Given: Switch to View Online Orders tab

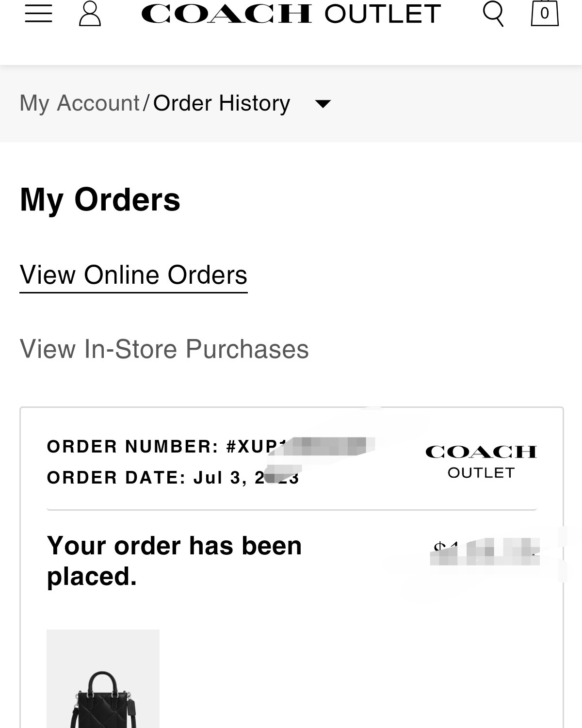Looking at the screenshot, I should (x=133, y=275).
